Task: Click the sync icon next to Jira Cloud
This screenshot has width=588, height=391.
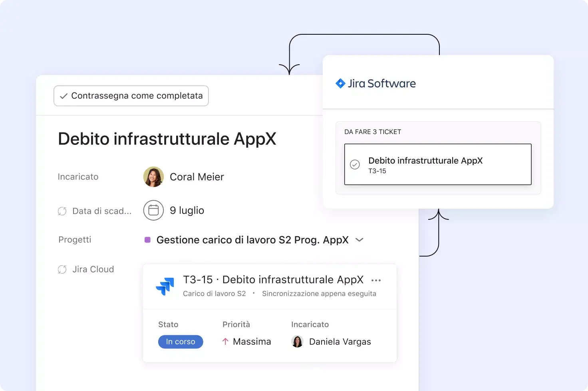Action: (x=62, y=269)
